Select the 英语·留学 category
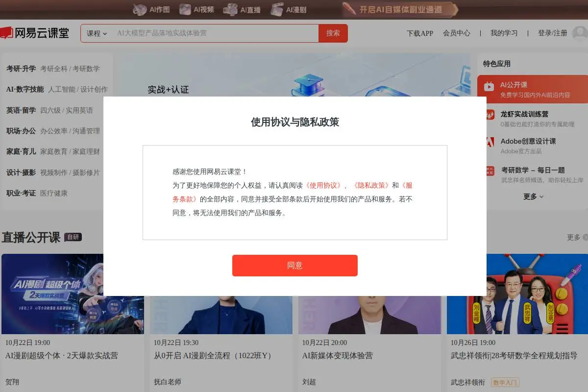 coord(21,110)
